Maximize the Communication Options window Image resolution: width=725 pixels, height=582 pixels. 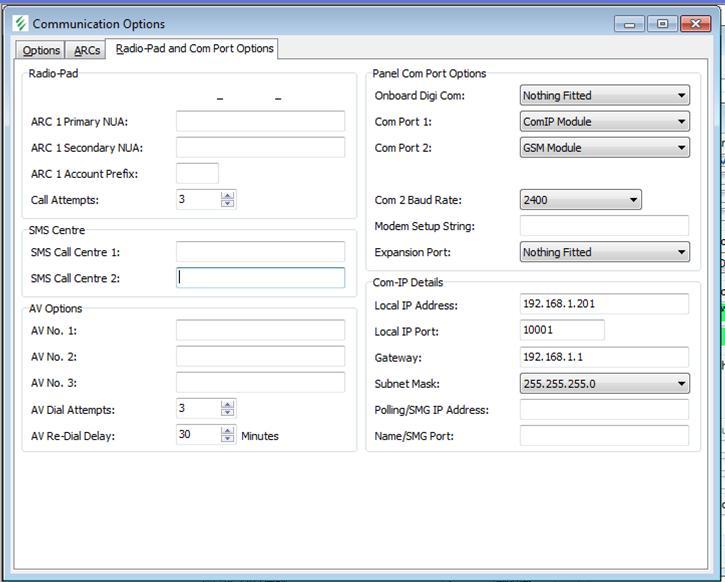662,24
